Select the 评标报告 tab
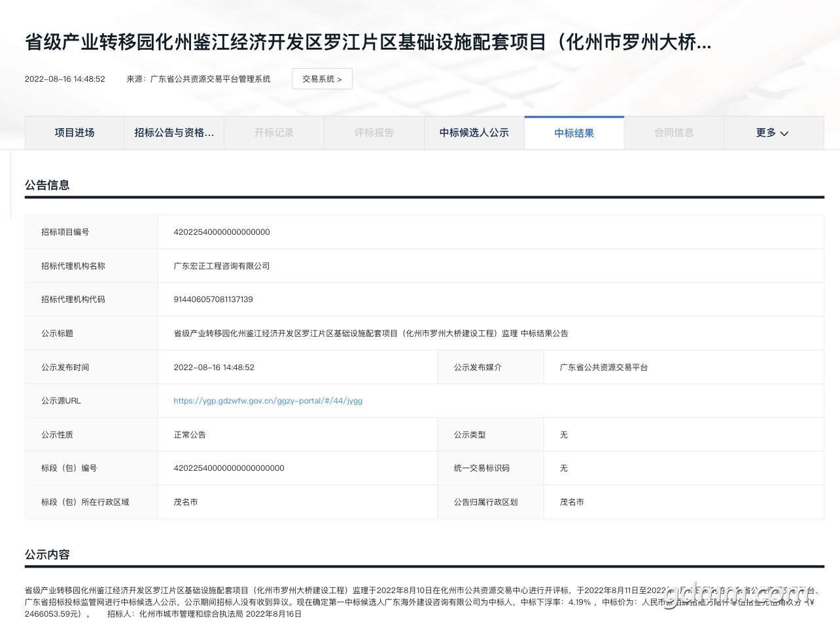Screen dimensions: 840x635 pos(374,133)
